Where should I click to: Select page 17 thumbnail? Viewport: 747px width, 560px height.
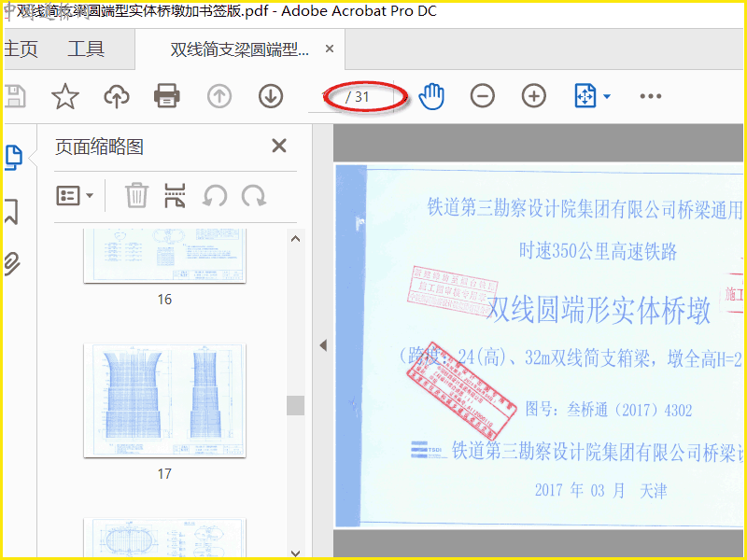165,400
